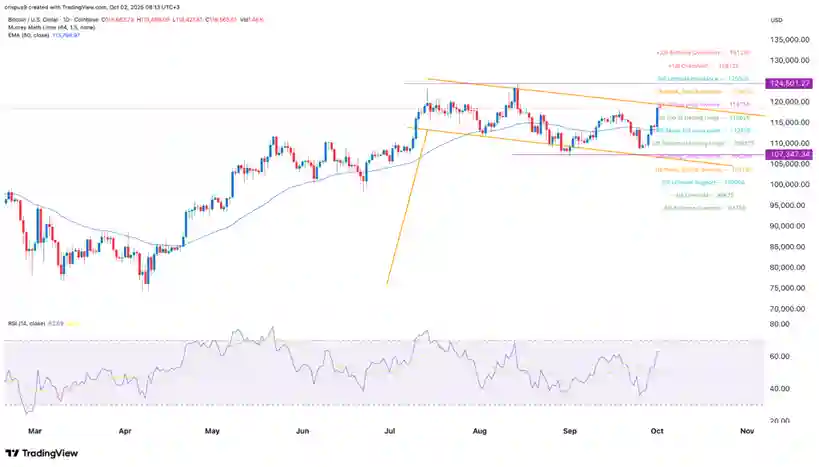Click the 75,000.00 price axis level

point(788,288)
